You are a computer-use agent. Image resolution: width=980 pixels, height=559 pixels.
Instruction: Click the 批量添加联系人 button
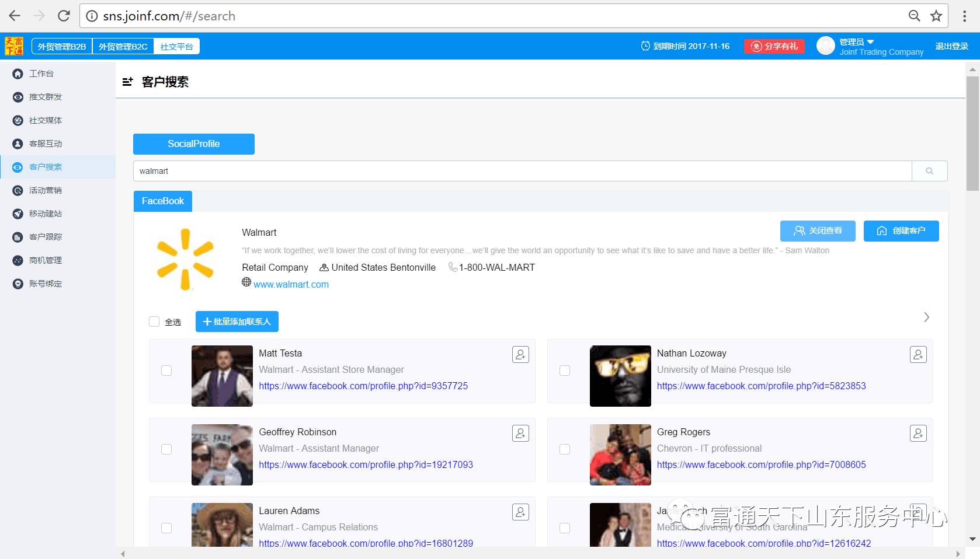pos(237,322)
